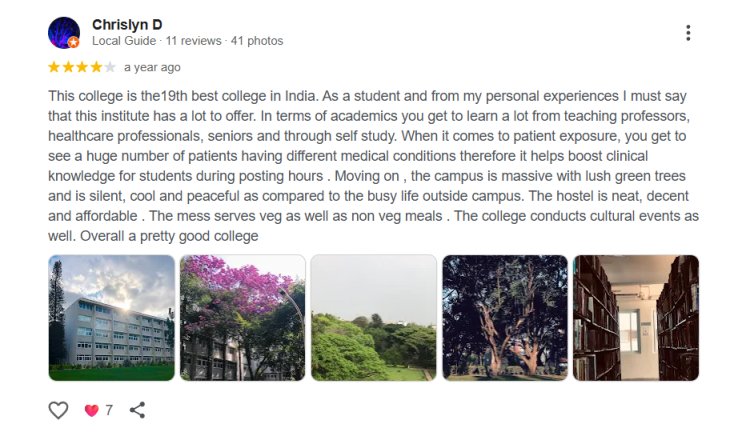This screenshot has height=432, width=750.
Task: View the green trees under grey sky photo
Action: point(373,318)
